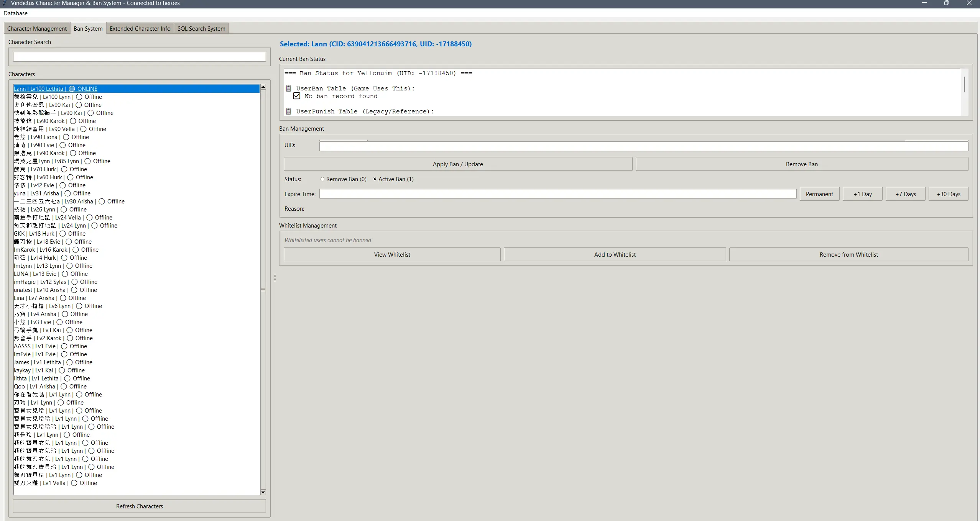
Task: Select Active Ban (1) status radio
Action: click(x=393, y=179)
